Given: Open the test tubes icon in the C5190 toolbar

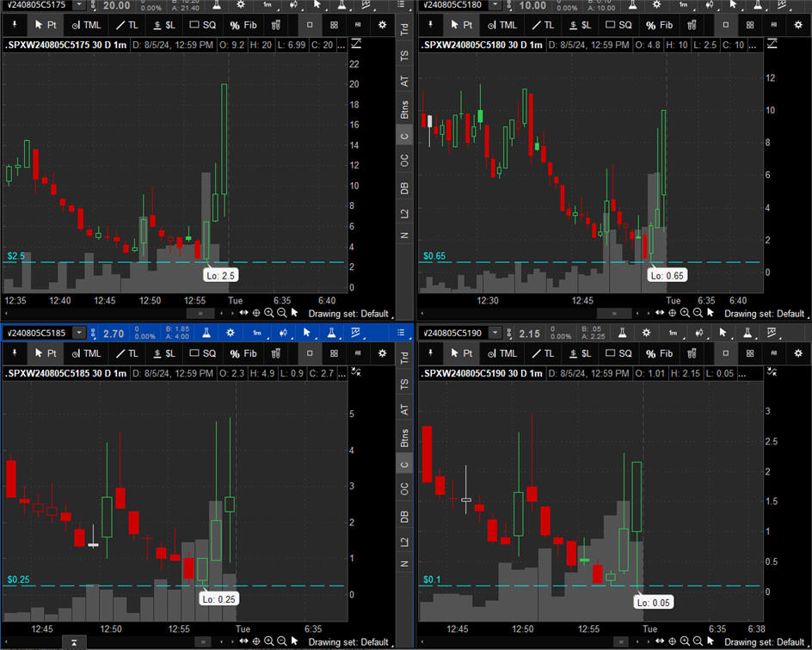Looking at the screenshot, I should click(692, 353).
